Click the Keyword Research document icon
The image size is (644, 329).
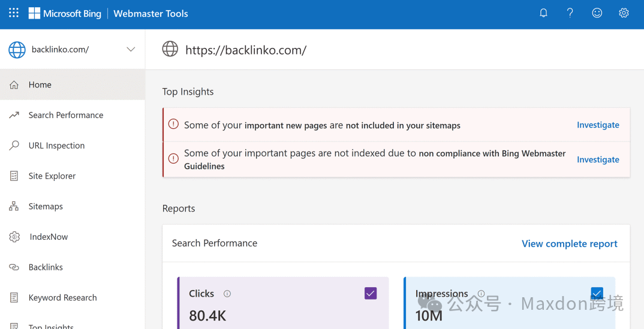tap(14, 297)
